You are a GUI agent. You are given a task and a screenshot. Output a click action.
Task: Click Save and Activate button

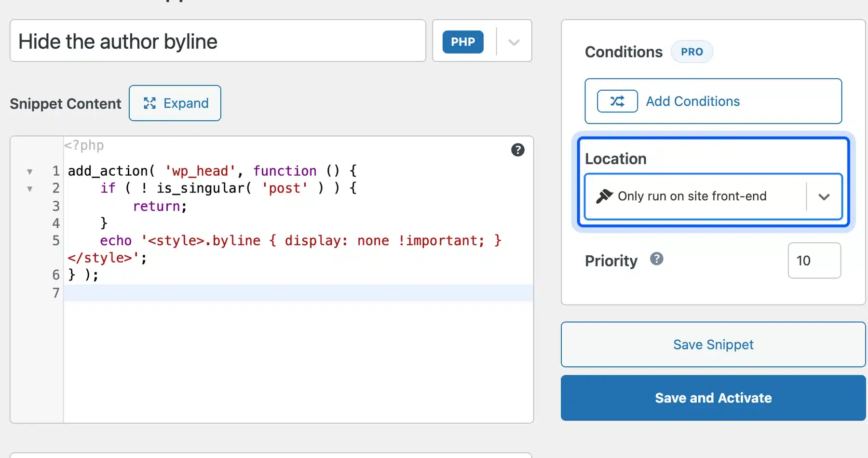pos(713,398)
